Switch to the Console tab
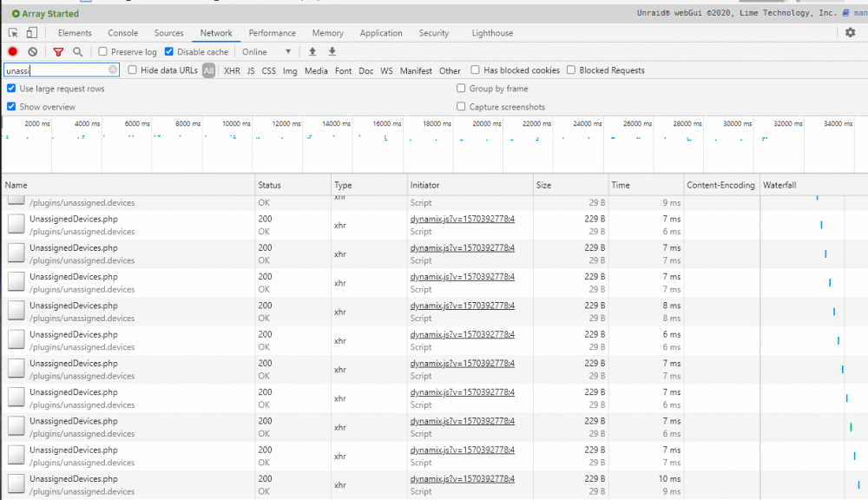Screen dimensions: 868x500 pyautogui.click(x=123, y=33)
